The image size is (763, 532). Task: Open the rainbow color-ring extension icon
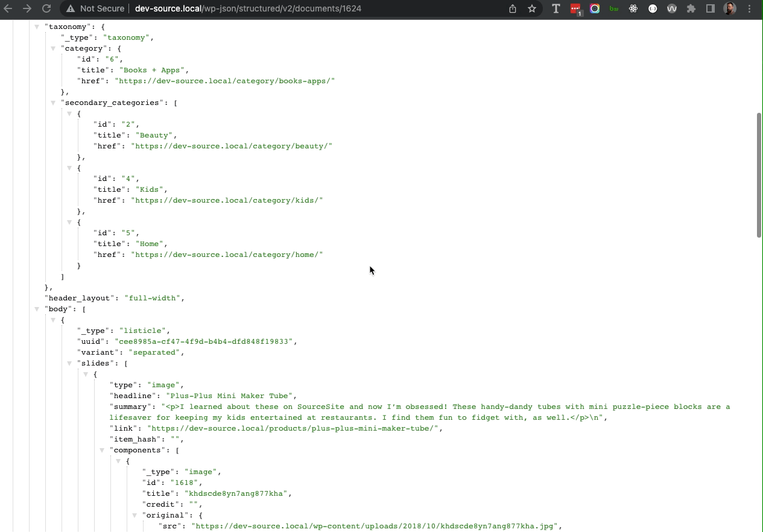click(x=595, y=8)
